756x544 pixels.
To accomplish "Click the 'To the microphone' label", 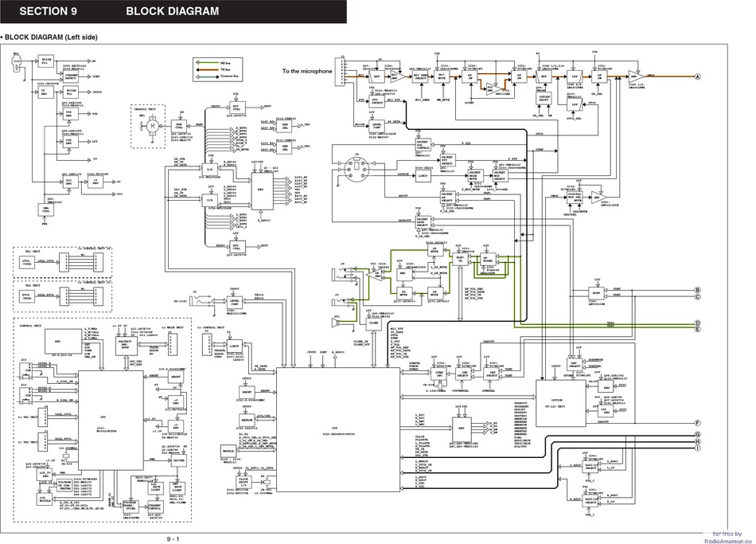I will pos(307,71).
